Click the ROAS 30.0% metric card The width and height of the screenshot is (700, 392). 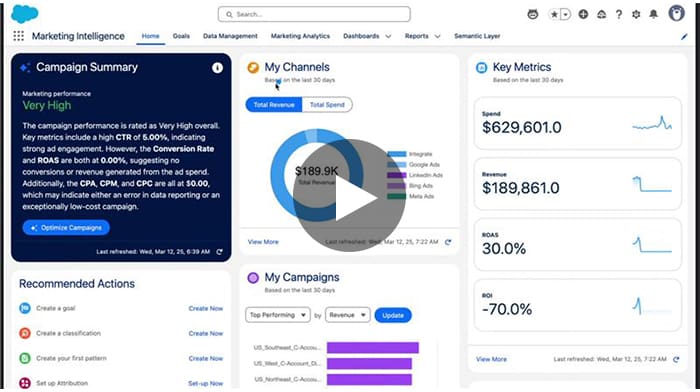[577, 245]
